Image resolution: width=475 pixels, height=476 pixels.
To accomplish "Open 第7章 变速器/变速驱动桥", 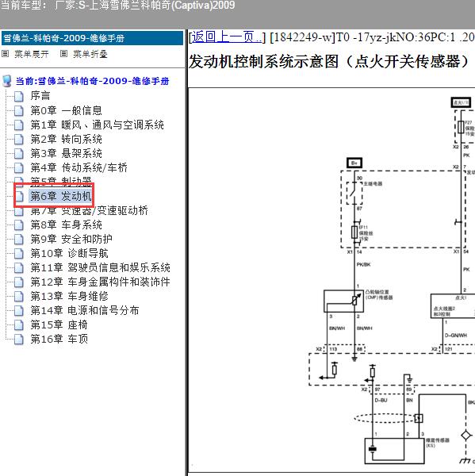I will 90,210.
